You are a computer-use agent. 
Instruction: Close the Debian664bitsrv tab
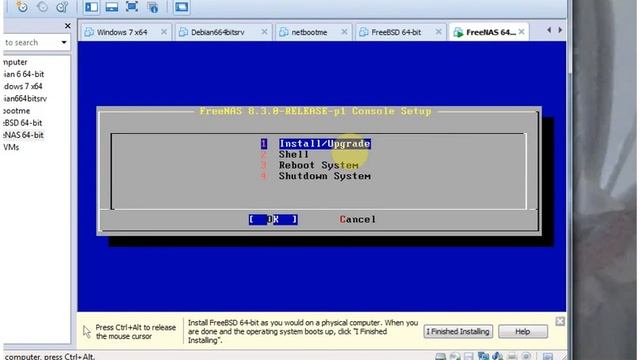(264, 32)
